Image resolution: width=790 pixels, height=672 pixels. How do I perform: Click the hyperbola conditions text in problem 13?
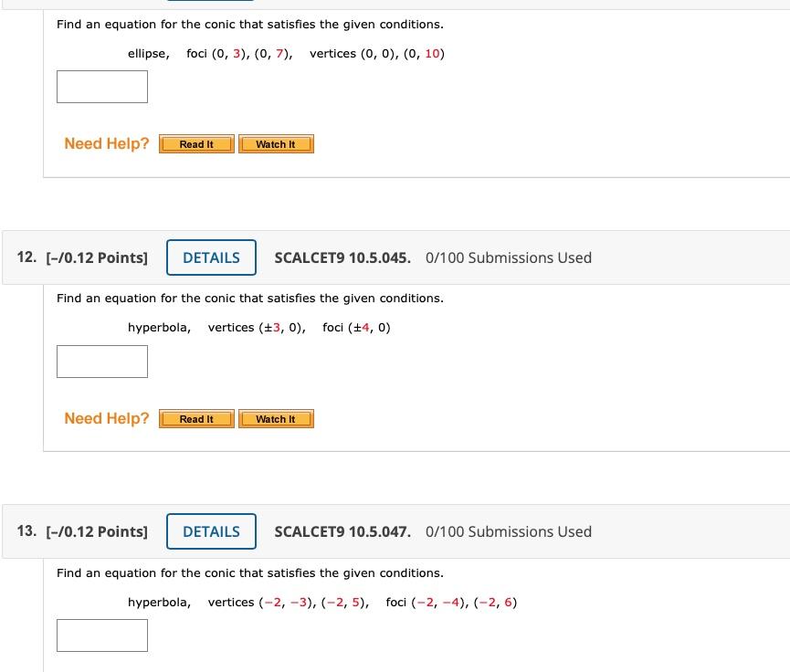point(322,602)
